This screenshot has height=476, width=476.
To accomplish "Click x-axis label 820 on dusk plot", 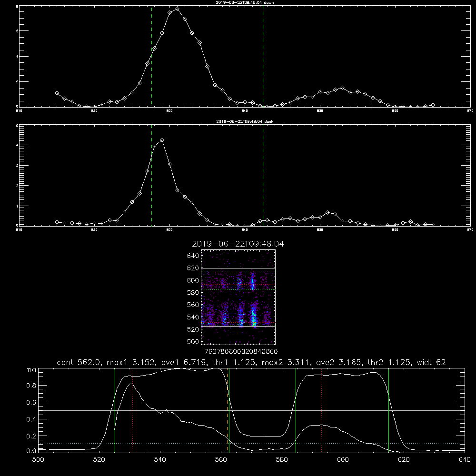I will pyautogui.click(x=94, y=230).
